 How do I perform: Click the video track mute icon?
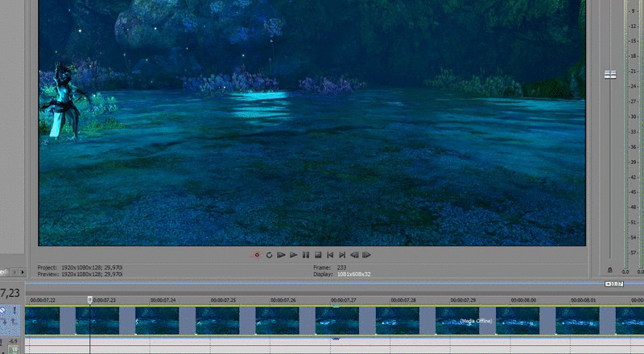2,311
